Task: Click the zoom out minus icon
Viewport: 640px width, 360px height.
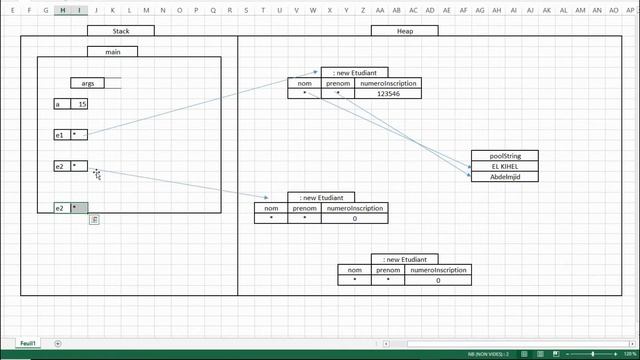Action: tap(567, 354)
